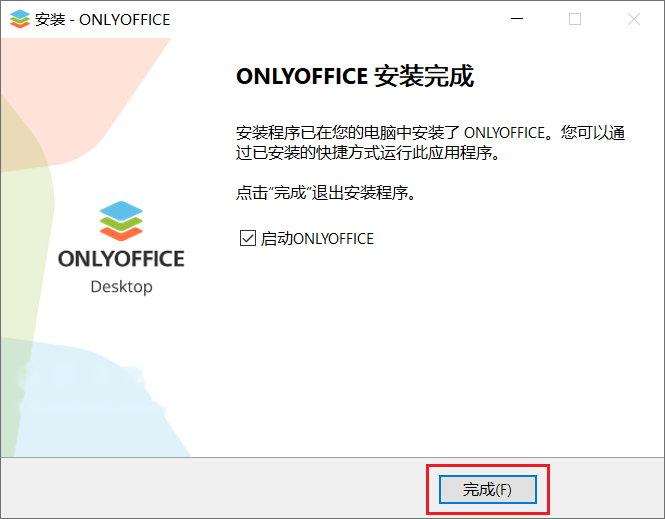Close the ONLYOFFICE installer window
665x519 pixels.
pyautogui.click(x=634, y=19)
